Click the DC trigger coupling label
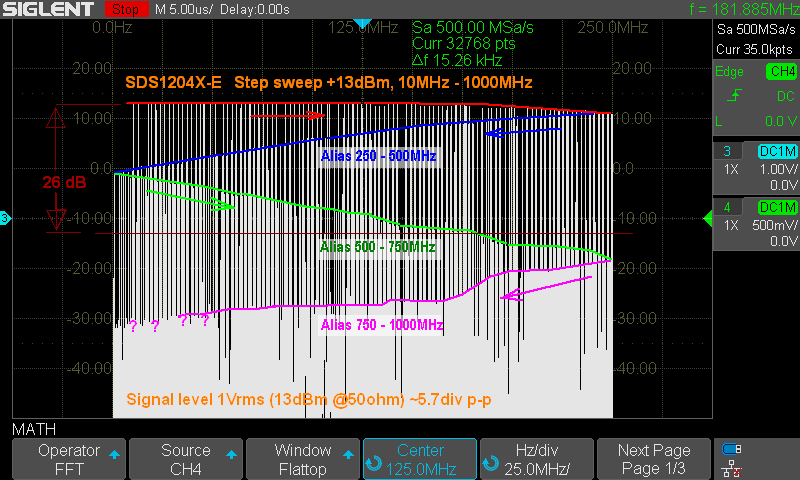The height and width of the screenshot is (480, 800). click(785, 96)
